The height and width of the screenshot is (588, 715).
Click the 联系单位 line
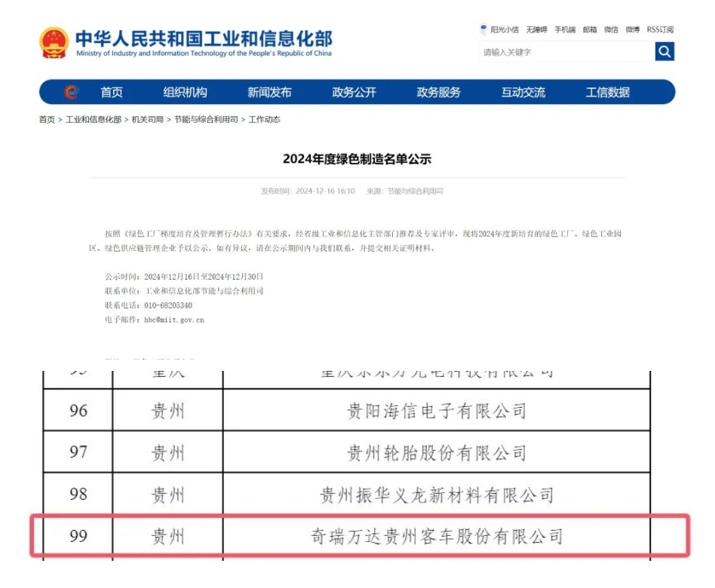[184, 291]
